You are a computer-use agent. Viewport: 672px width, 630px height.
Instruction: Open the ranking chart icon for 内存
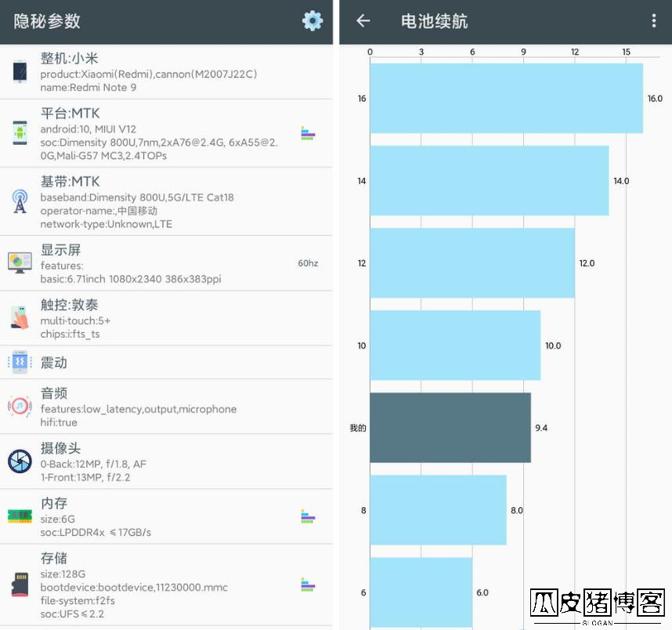tap(308, 517)
